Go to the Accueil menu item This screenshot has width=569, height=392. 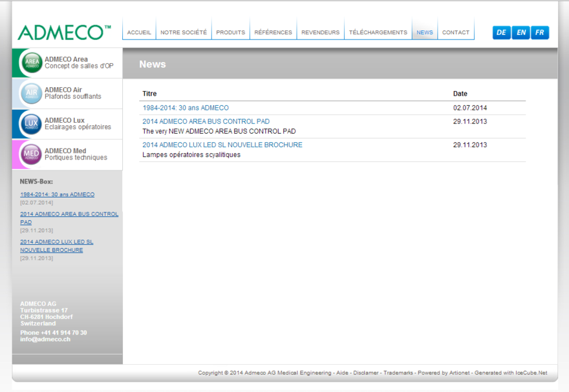pos(139,32)
